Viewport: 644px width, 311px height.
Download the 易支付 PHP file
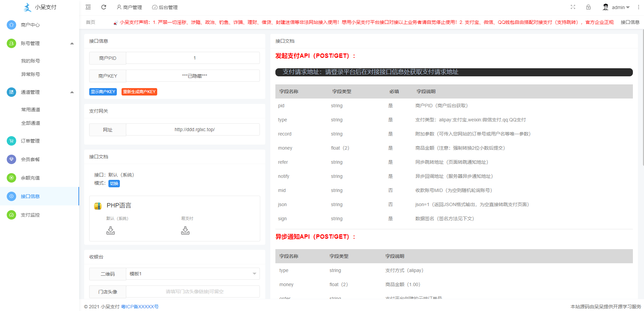(185, 230)
